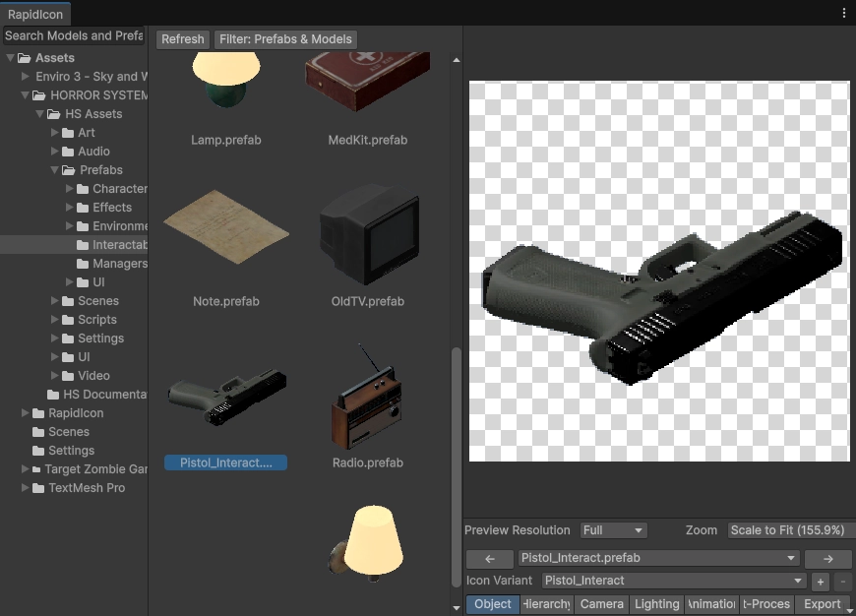The width and height of the screenshot is (856, 616).
Task: Add a new icon variant with plus
Action: coord(820,582)
